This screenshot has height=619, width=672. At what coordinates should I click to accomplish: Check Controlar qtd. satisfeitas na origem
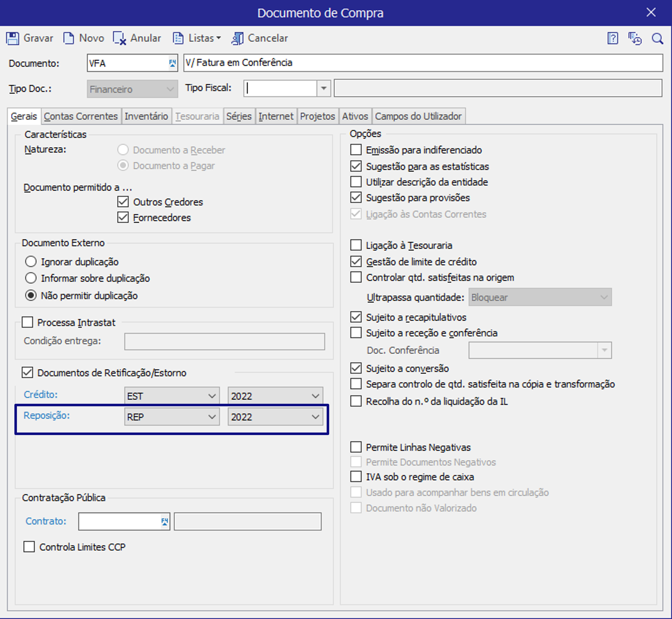coord(356,277)
